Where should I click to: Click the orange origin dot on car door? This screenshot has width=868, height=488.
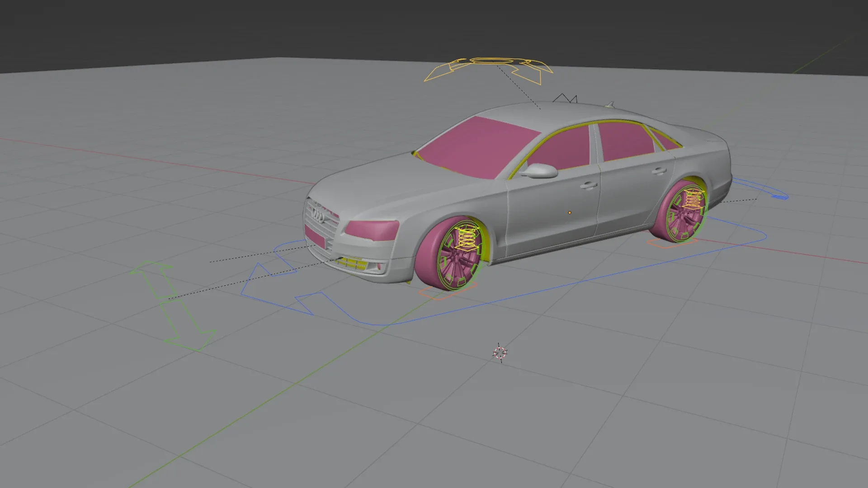click(570, 212)
